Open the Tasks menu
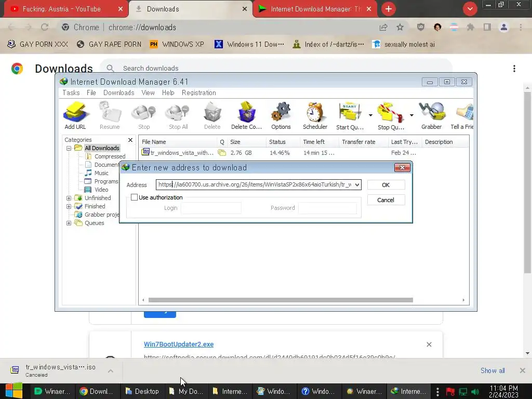Viewport: 532px width, 399px height. pyautogui.click(x=71, y=92)
